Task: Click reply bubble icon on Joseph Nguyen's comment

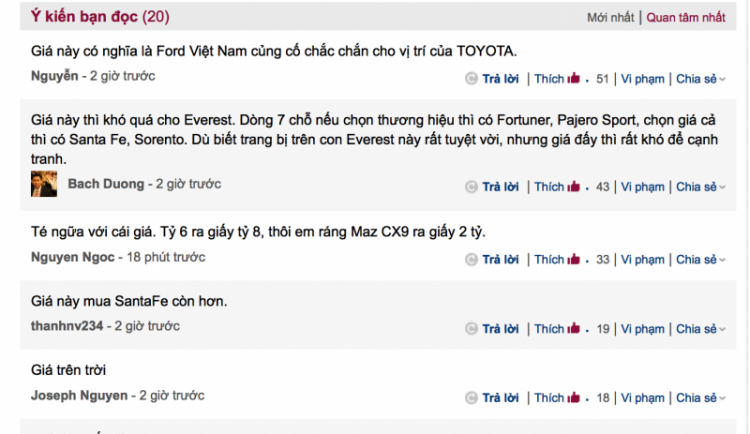Action: 471,398
